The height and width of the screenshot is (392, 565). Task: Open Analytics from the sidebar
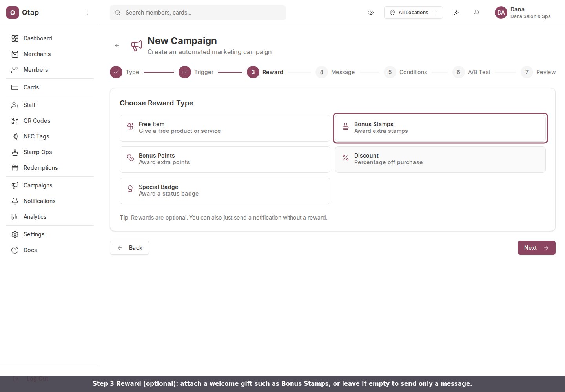point(50,217)
